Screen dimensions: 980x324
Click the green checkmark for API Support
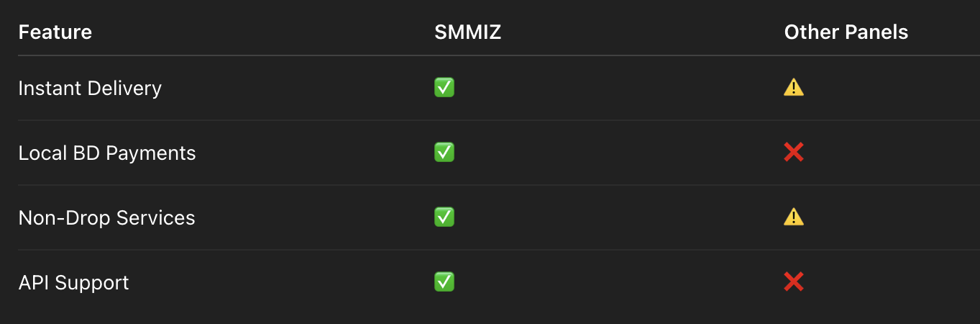pos(444,282)
